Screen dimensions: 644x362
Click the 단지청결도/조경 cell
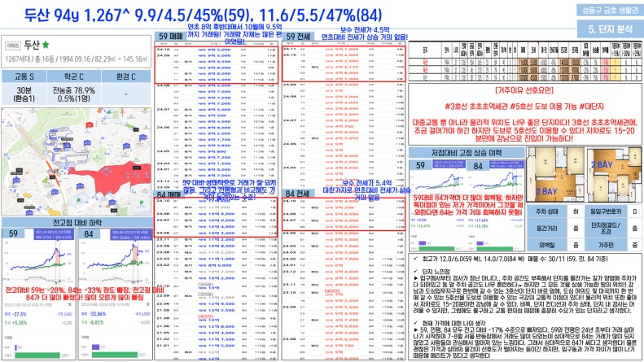coord(606,229)
